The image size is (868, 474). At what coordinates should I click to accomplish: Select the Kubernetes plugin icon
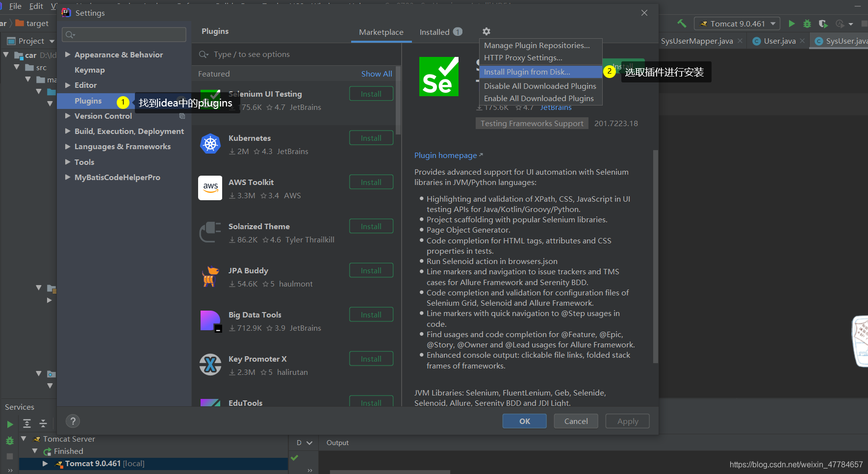coord(210,144)
